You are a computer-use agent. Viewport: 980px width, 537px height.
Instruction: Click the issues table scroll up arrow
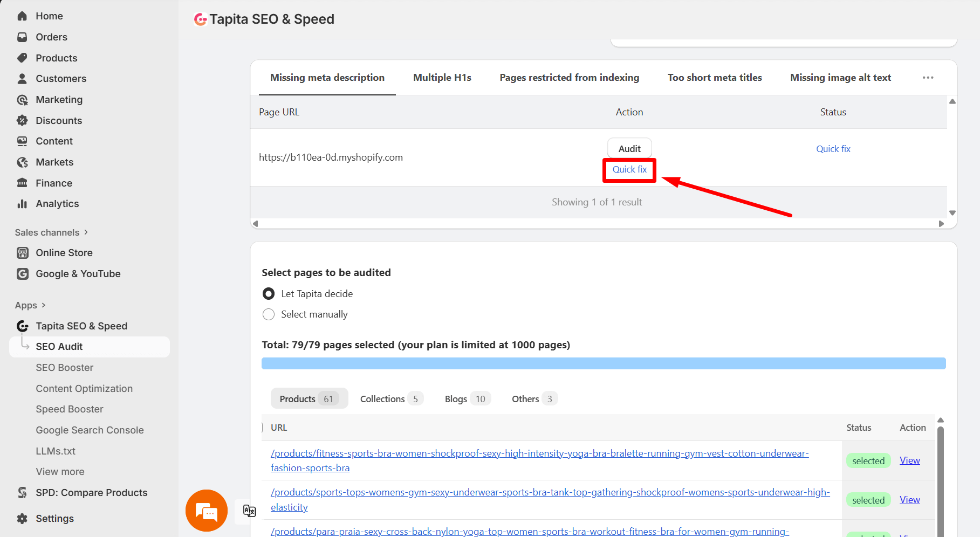[952, 101]
